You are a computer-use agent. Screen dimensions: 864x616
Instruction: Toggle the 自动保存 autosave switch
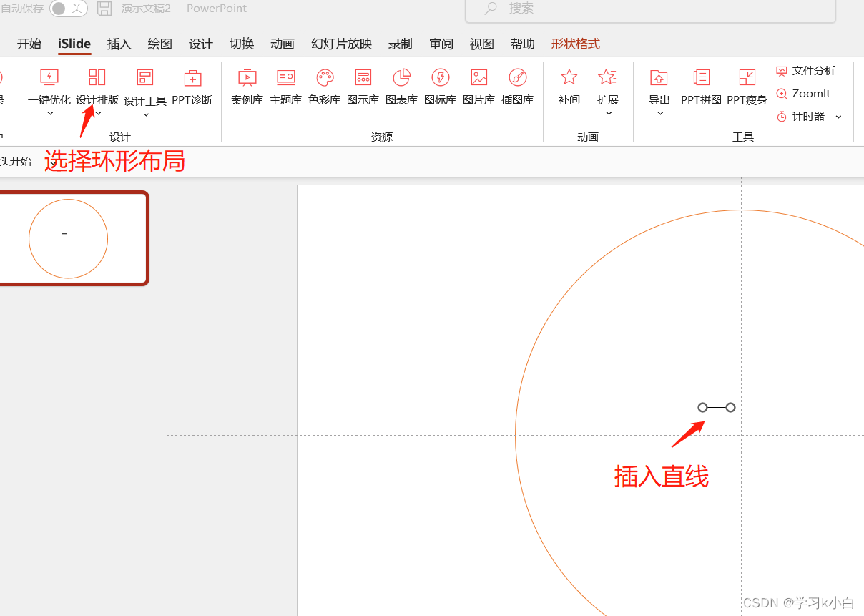tap(69, 9)
